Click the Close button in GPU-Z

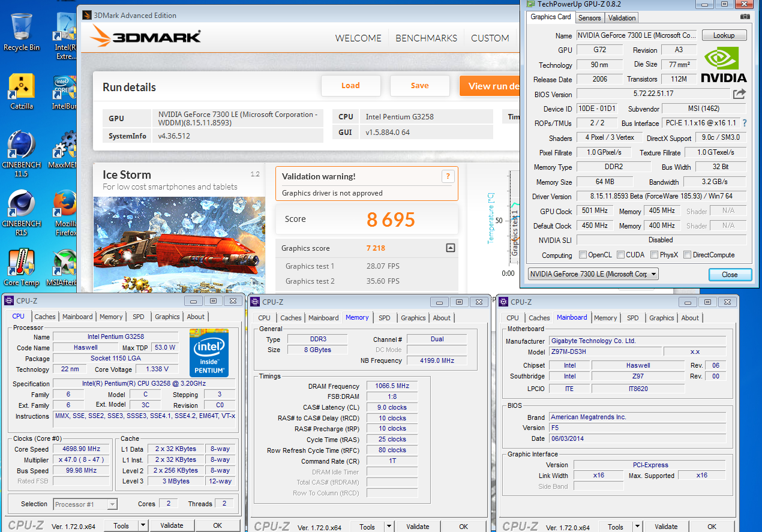tap(730, 274)
